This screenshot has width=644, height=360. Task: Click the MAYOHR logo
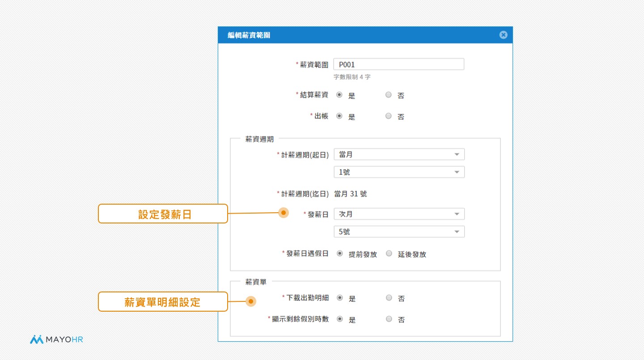(57, 339)
